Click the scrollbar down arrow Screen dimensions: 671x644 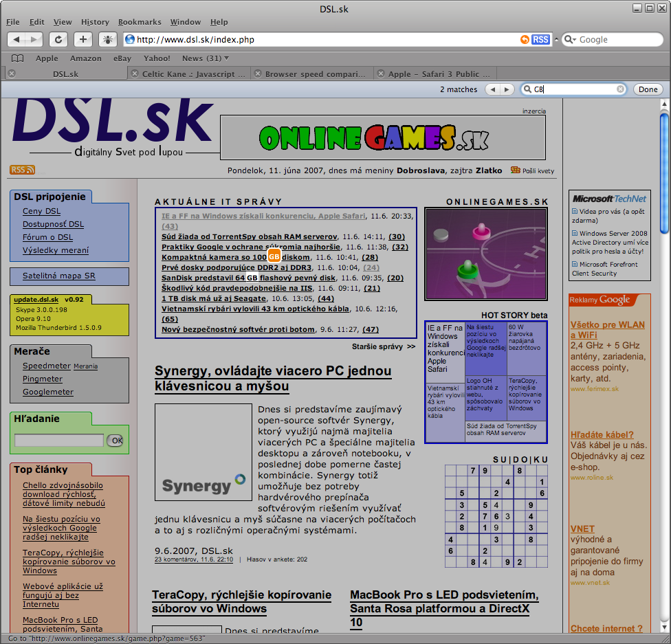click(664, 627)
